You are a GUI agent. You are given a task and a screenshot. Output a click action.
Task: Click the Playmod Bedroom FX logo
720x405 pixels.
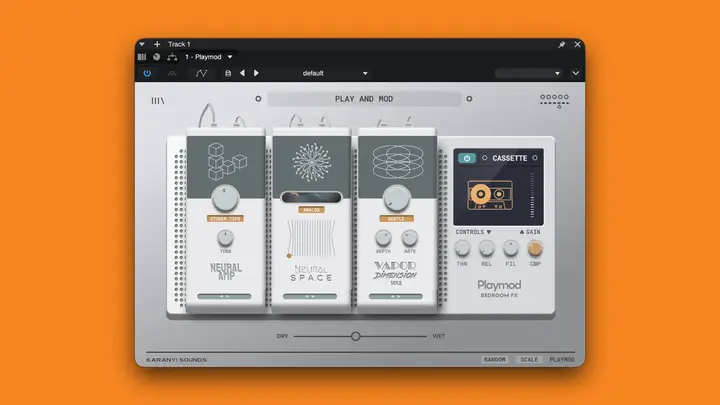[499, 289]
